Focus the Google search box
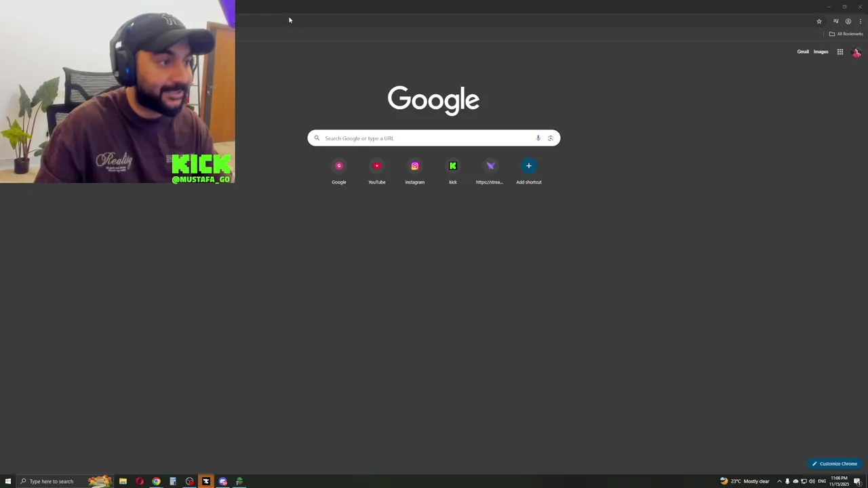868x488 pixels. coord(433,138)
